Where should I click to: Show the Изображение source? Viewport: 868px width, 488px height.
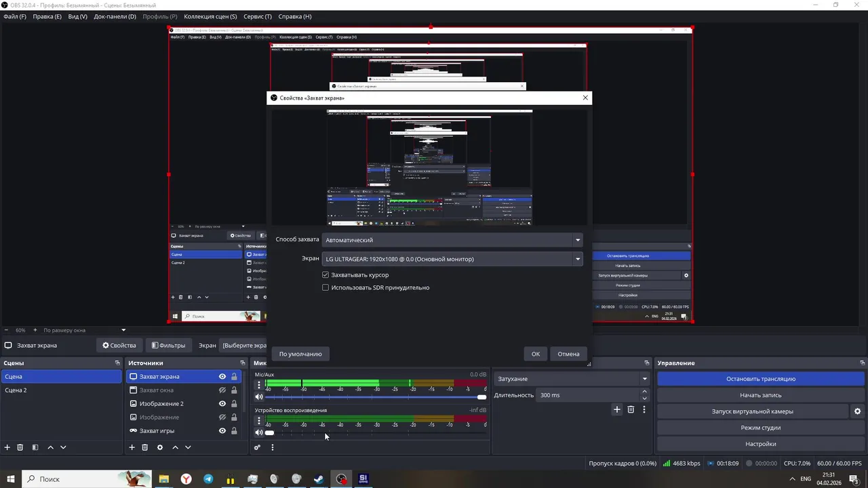pyautogui.click(x=222, y=418)
